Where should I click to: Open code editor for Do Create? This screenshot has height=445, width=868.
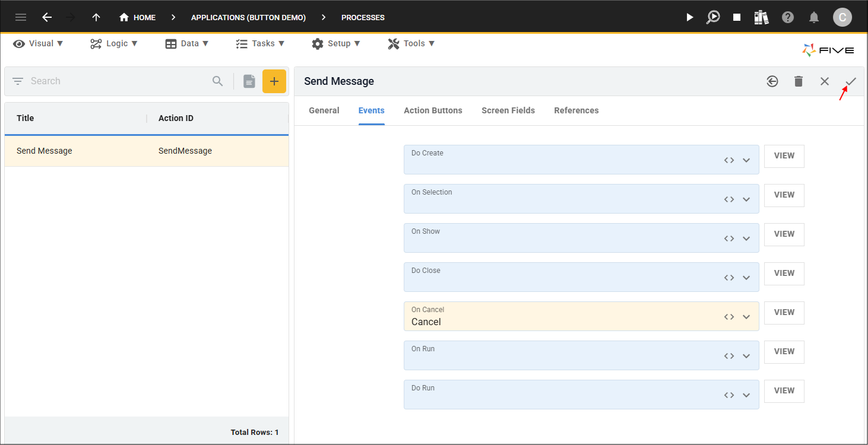pos(729,160)
